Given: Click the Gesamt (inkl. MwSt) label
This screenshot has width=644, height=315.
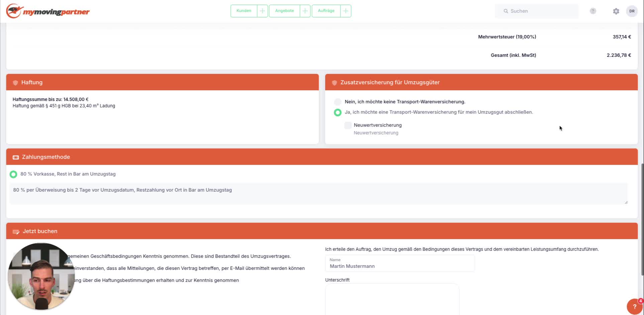Looking at the screenshot, I should [x=513, y=55].
